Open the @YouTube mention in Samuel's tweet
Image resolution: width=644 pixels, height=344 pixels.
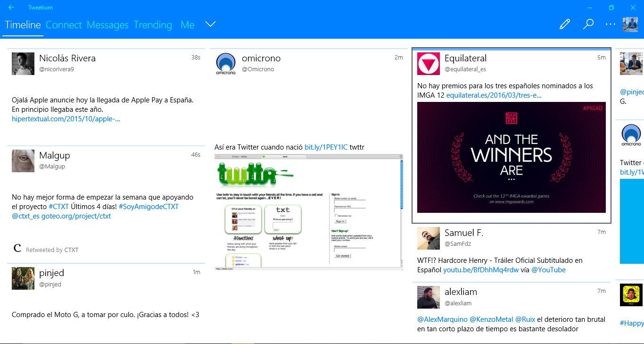click(x=548, y=269)
